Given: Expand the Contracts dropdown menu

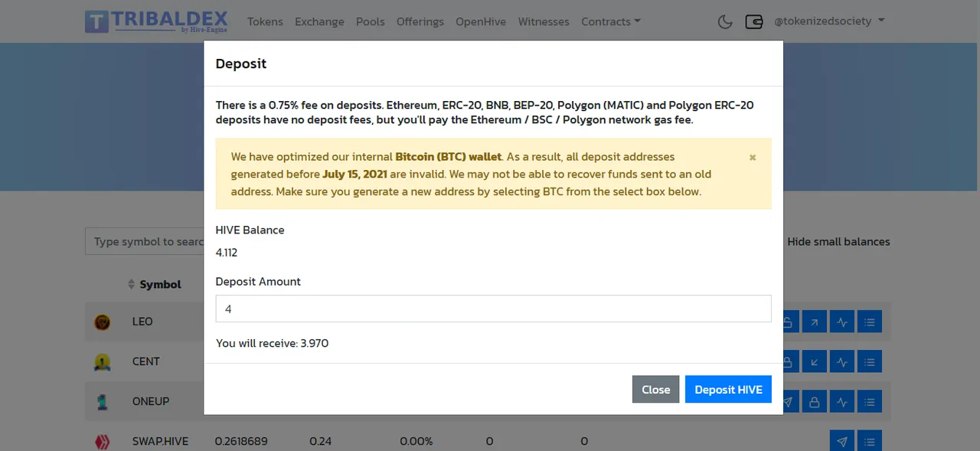Looking at the screenshot, I should pyautogui.click(x=611, y=21).
